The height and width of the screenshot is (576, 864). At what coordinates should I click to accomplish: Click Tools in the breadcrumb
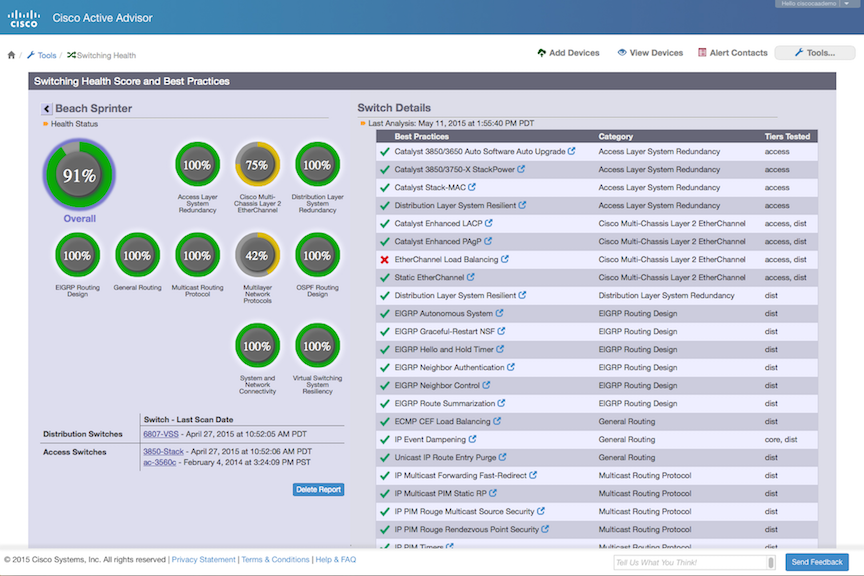tap(46, 55)
